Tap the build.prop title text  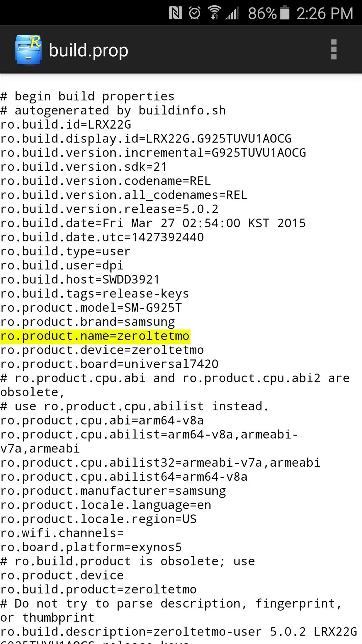(89, 50)
